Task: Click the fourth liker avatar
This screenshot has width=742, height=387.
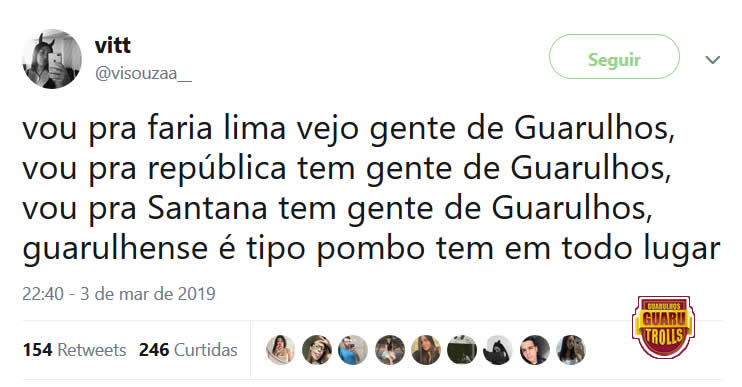Action: pyautogui.click(x=389, y=350)
